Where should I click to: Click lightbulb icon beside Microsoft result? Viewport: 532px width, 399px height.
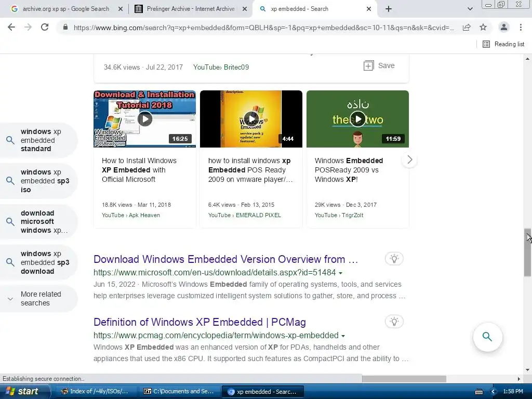point(394,259)
